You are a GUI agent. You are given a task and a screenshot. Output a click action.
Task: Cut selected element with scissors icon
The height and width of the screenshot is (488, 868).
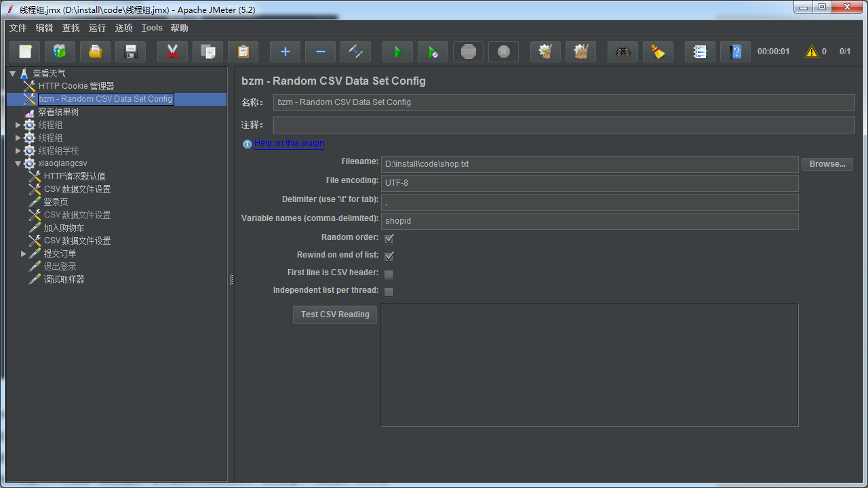click(173, 52)
